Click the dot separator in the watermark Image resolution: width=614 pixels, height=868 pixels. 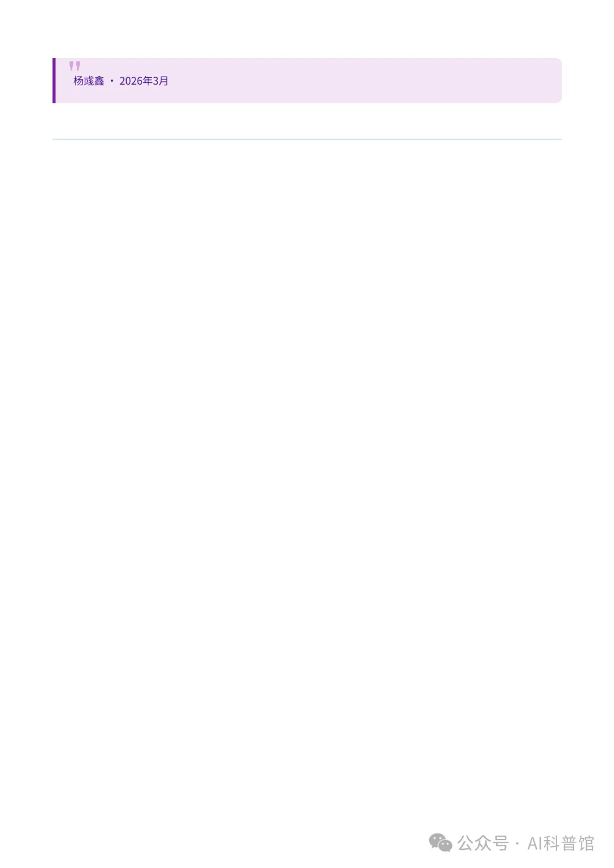tap(517, 844)
